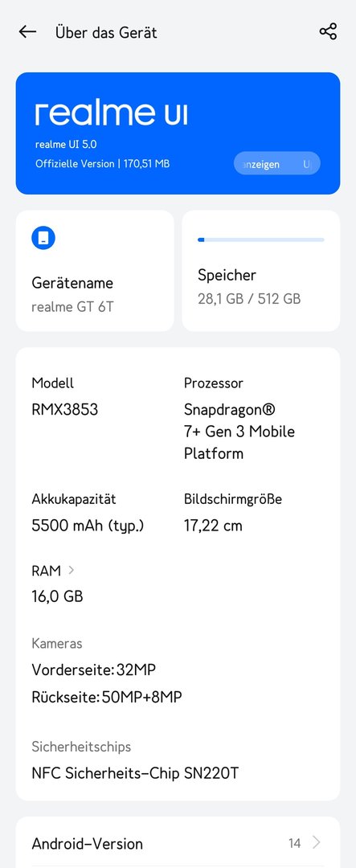
Task: Click the 5500 mAh battery capacity value
Action: point(88,526)
